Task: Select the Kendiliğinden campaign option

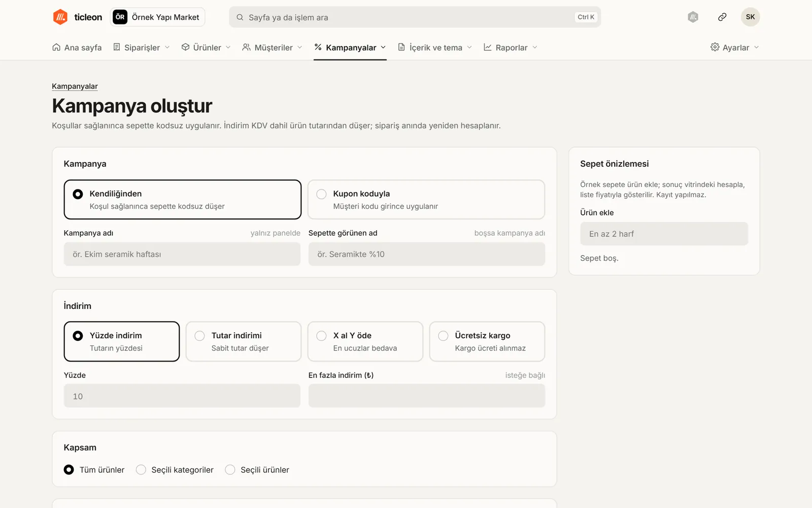Action: click(x=183, y=200)
